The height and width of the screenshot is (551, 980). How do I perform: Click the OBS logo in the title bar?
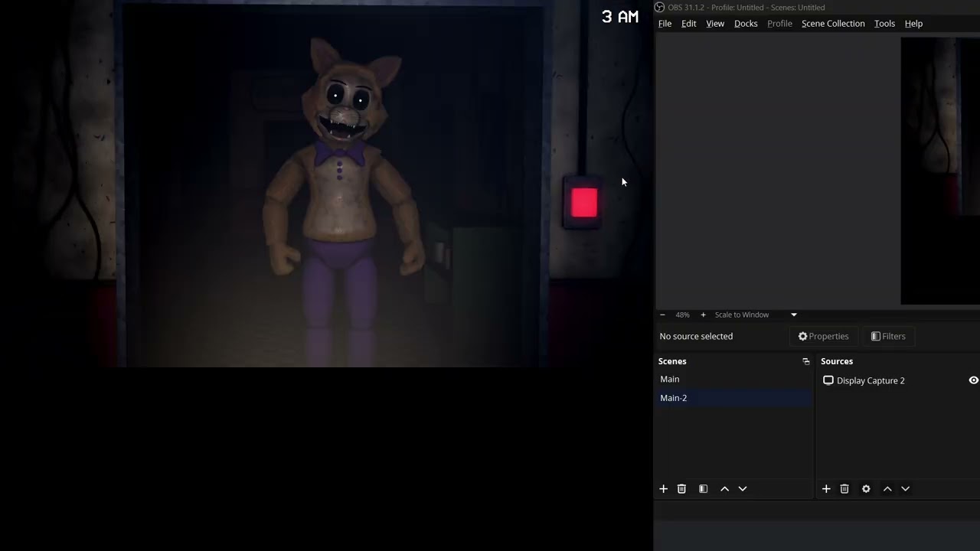(x=659, y=8)
